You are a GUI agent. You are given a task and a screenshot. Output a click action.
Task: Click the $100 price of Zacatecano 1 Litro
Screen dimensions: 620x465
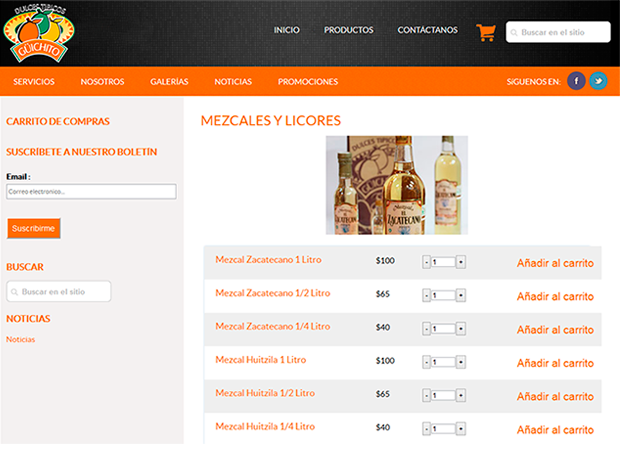pyautogui.click(x=385, y=261)
